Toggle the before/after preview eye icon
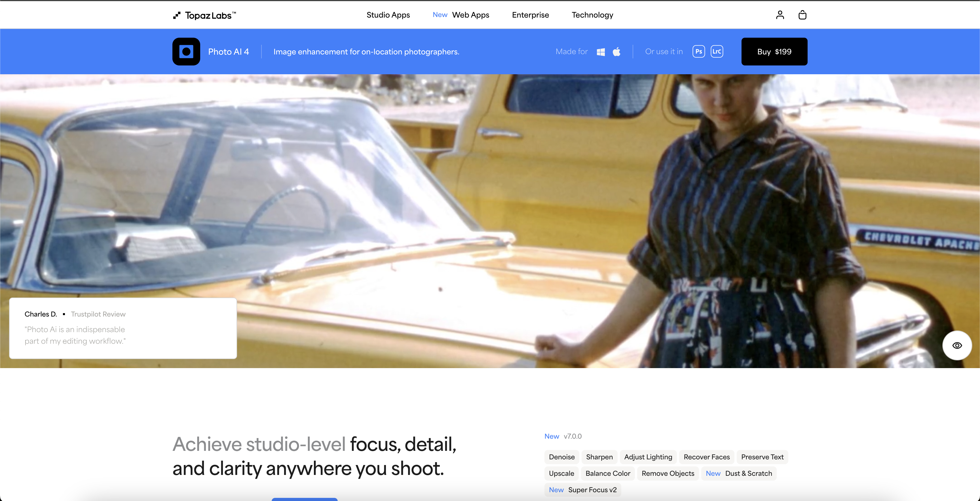Screen dimensions: 980x501 (x=957, y=345)
